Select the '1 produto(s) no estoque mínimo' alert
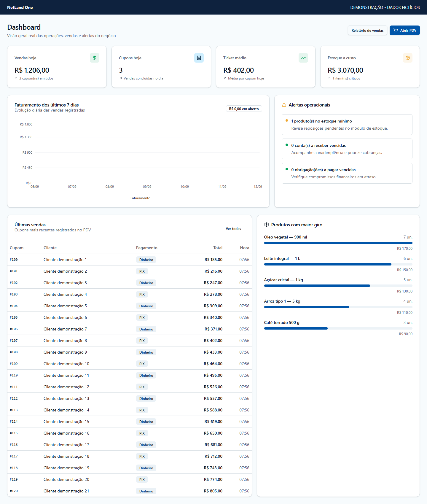The image size is (427, 504). (x=347, y=125)
